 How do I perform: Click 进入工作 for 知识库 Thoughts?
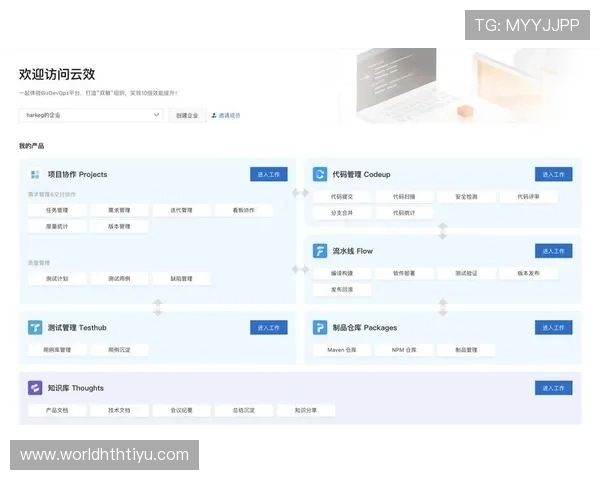click(x=553, y=388)
